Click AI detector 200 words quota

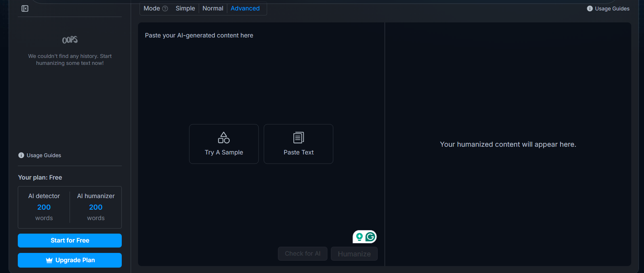44,207
